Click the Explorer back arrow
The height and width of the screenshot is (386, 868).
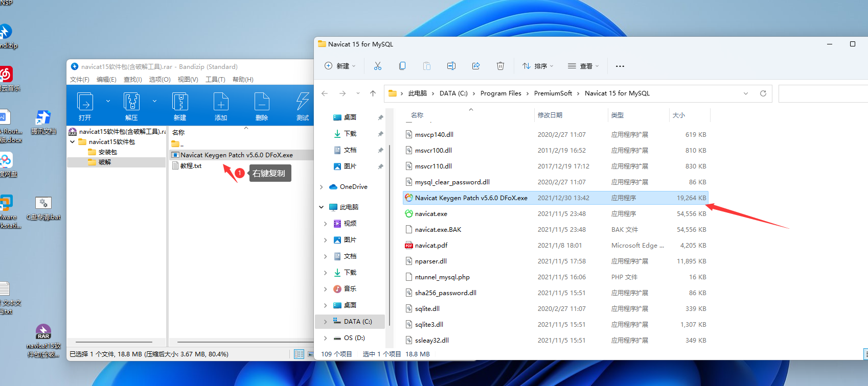[325, 93]
